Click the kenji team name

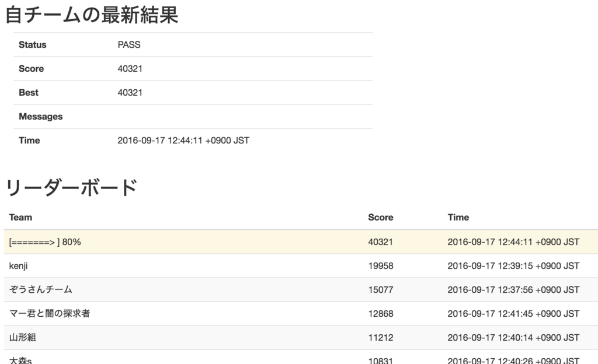(18, 265)
